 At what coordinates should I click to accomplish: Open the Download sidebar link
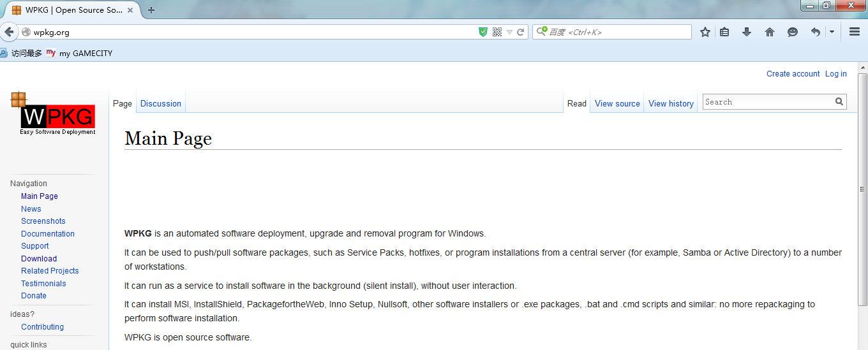[x=39, y=258]
